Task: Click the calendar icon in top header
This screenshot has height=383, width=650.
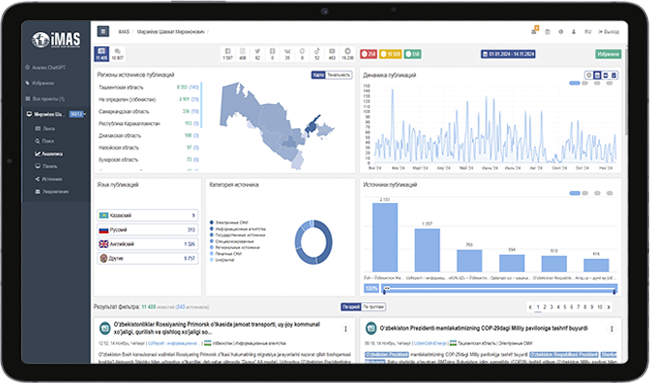Action: (x=547, y=32)
